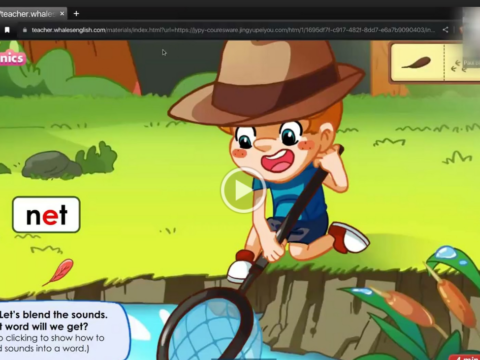Viewport: 480px width, 360px height.
Task: Click the 'net' word card
Action: click(46, 215)
